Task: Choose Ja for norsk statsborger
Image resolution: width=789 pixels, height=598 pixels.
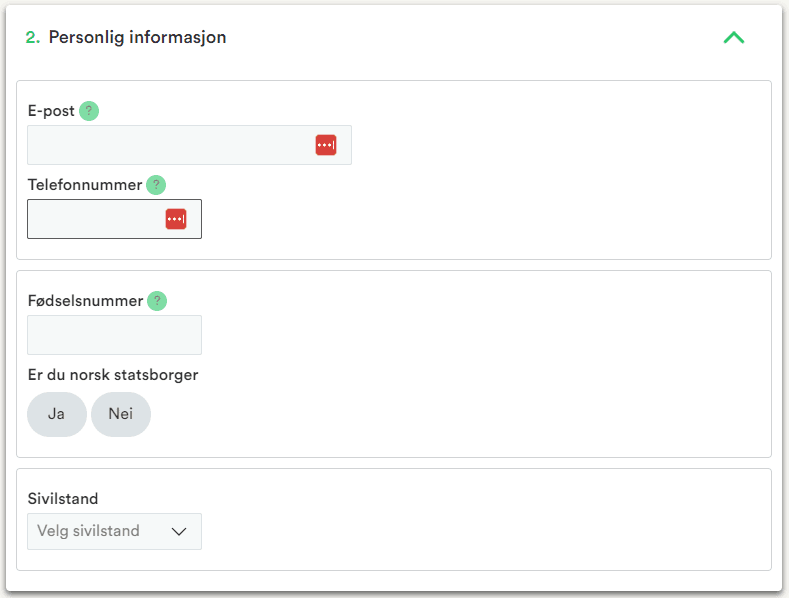Action: (56, 414)
